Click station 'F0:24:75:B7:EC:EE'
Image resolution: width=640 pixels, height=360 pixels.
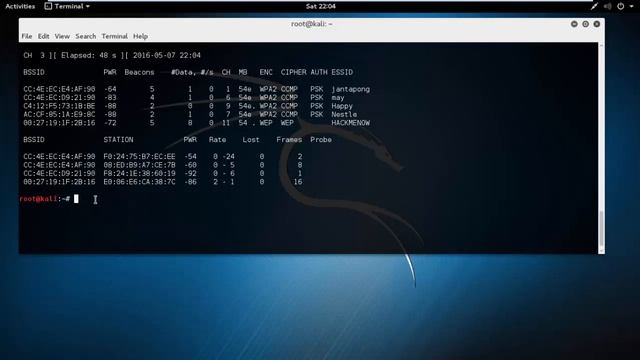[139, 156]
